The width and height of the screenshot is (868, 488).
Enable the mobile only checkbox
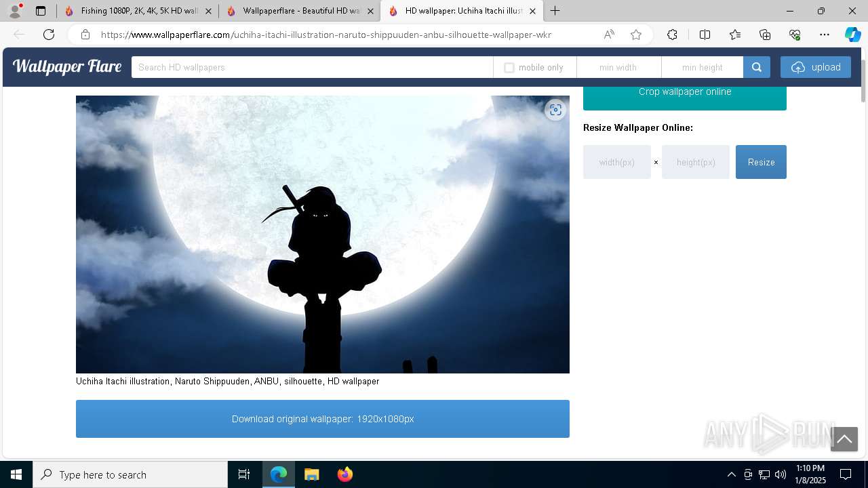[x=509, y=68]
